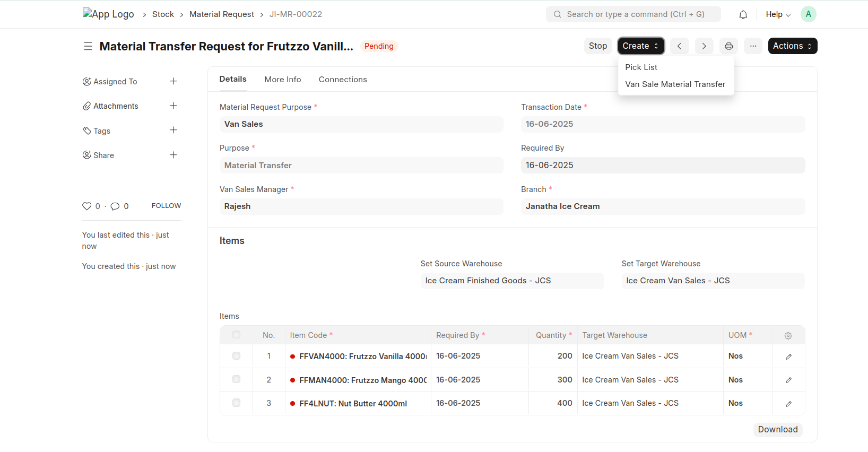The width and height of the screenshot is (868, 452).
Task: Expand the Actions dropdown
Action: click(x=792, y=46)
